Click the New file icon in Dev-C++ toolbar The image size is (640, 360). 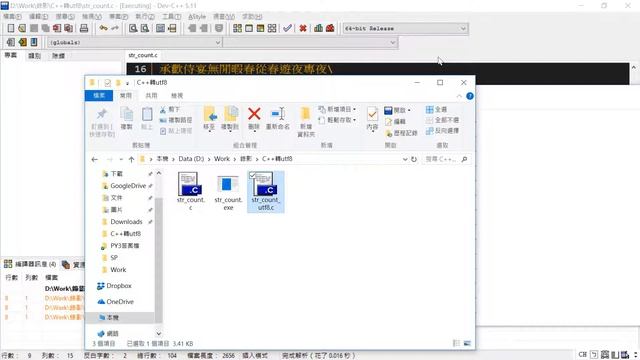[11, 28]
